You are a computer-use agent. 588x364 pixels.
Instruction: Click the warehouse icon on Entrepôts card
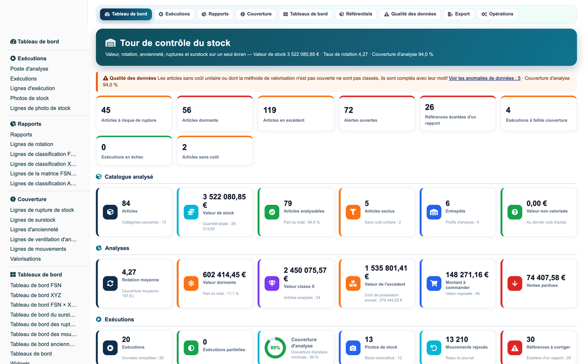(434, 212)
